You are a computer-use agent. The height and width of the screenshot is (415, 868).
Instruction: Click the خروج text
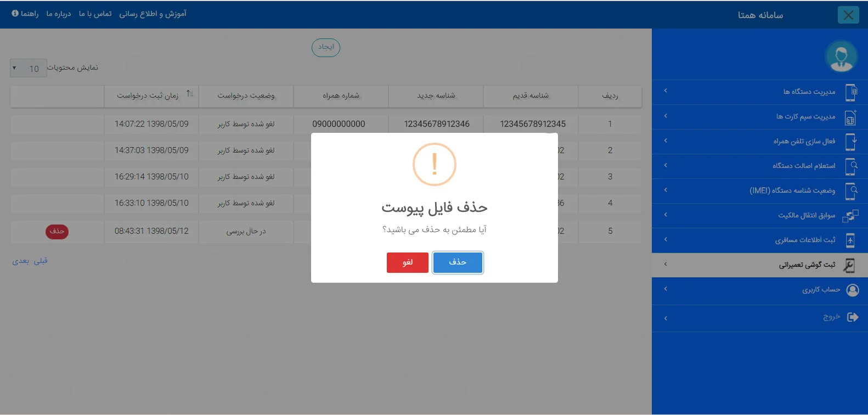[x=832, y=317]
